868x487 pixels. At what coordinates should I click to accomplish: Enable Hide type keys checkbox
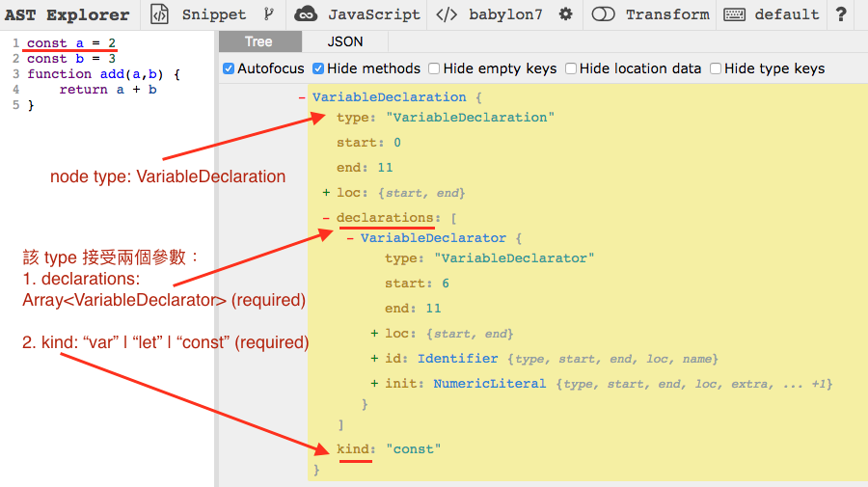pyautogui.click(x=716, y=68)
